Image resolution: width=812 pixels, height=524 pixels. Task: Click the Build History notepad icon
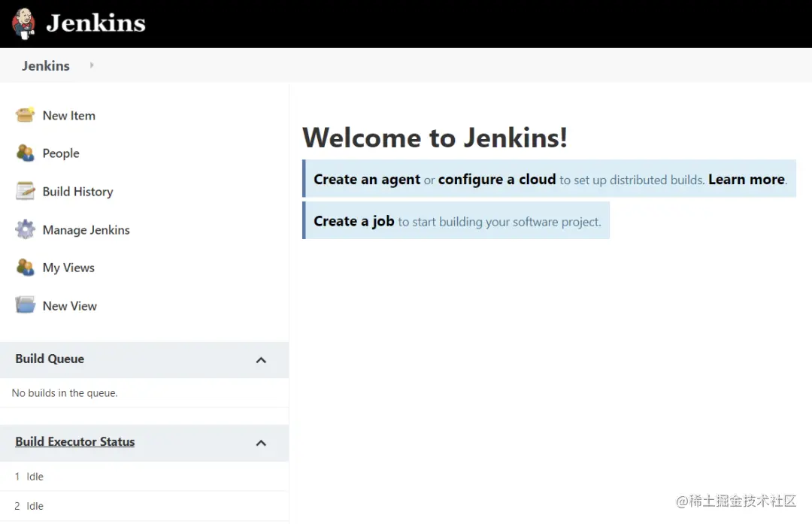(x=26, y=191)
